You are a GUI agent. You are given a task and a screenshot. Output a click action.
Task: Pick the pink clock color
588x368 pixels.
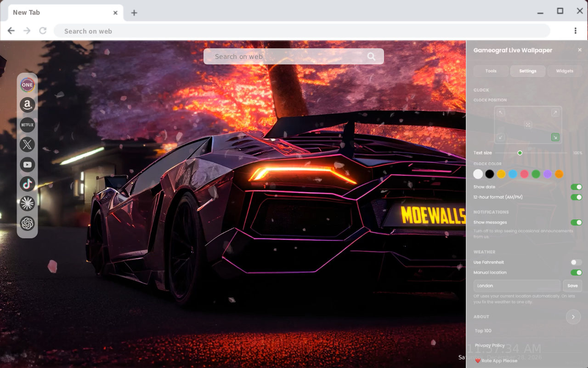pyautogui.click(x=524, y=174)
